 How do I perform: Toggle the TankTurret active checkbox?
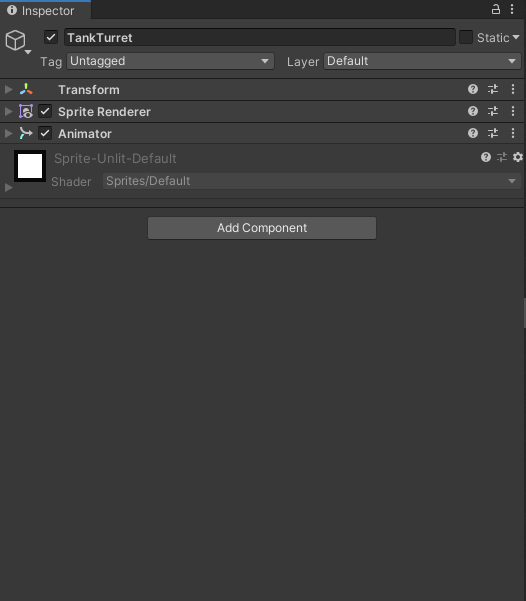(51, 37)
